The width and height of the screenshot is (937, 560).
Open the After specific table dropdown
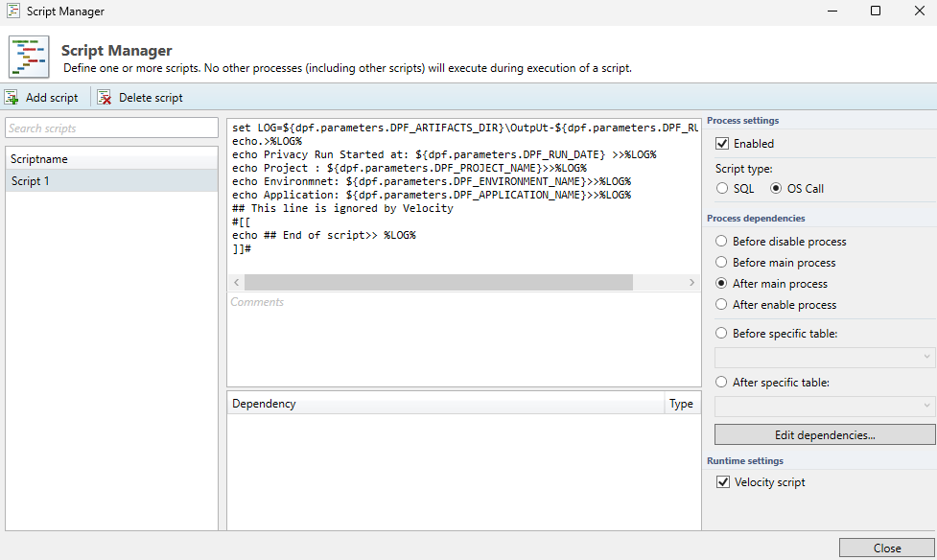pos(824,406)
